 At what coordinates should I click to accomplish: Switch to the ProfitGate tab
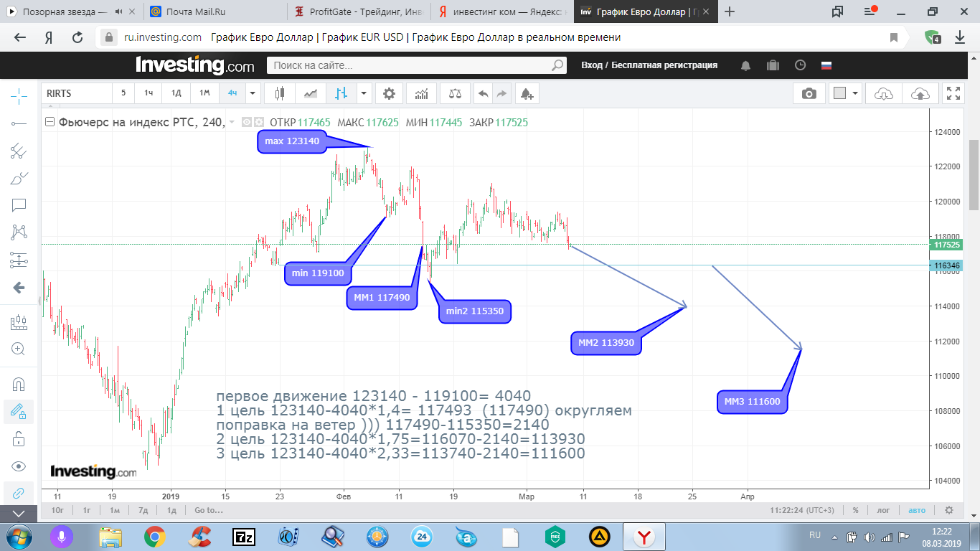pos(359,11)
